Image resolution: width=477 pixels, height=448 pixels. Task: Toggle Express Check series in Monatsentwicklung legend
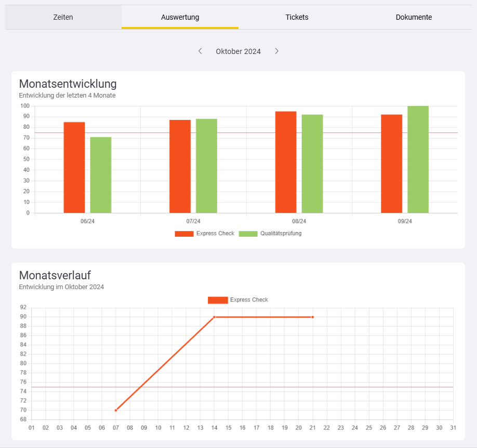(x=205, y=234)
